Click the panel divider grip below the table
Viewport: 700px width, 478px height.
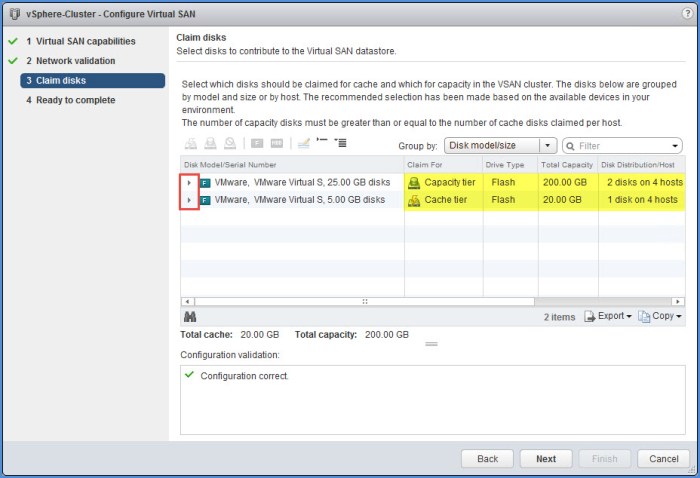431,344
